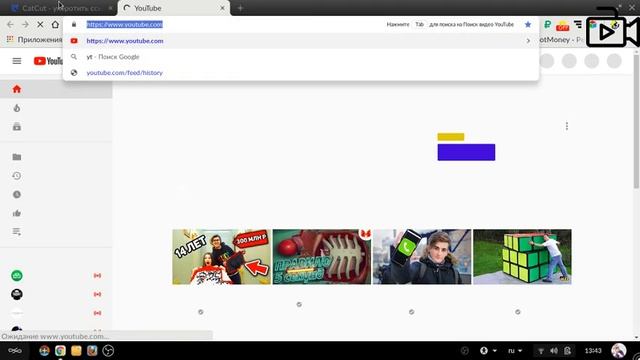Go back with browser back arrow

click(x=10, y=24)
